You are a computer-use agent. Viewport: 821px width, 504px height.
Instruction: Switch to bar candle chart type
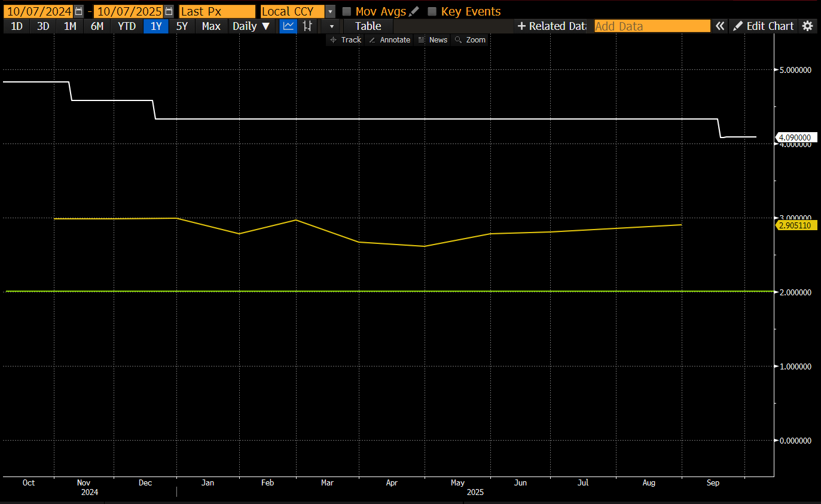coord(307,26)
